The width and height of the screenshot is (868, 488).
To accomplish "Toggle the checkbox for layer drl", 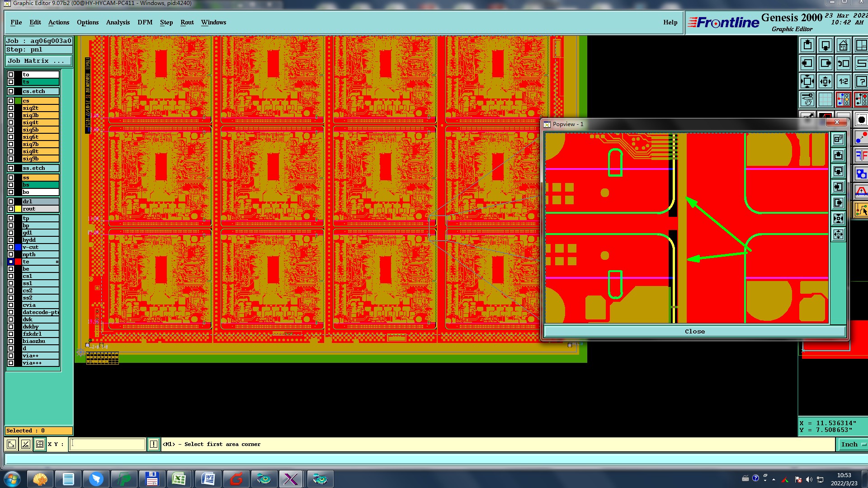I will 11,202.
